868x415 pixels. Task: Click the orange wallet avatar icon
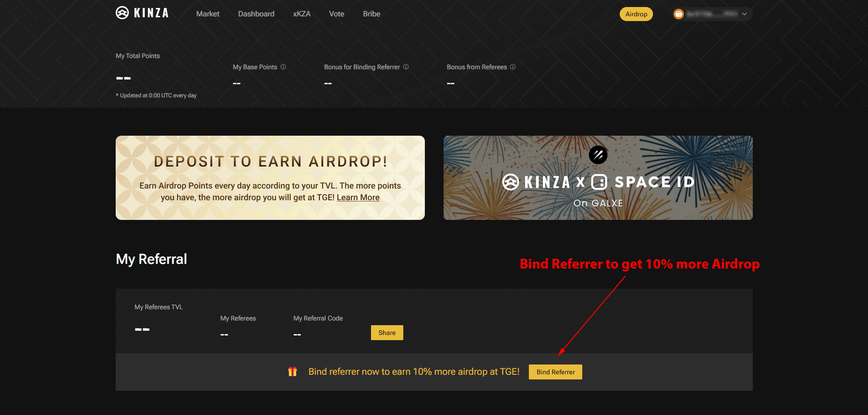[678, 14]
